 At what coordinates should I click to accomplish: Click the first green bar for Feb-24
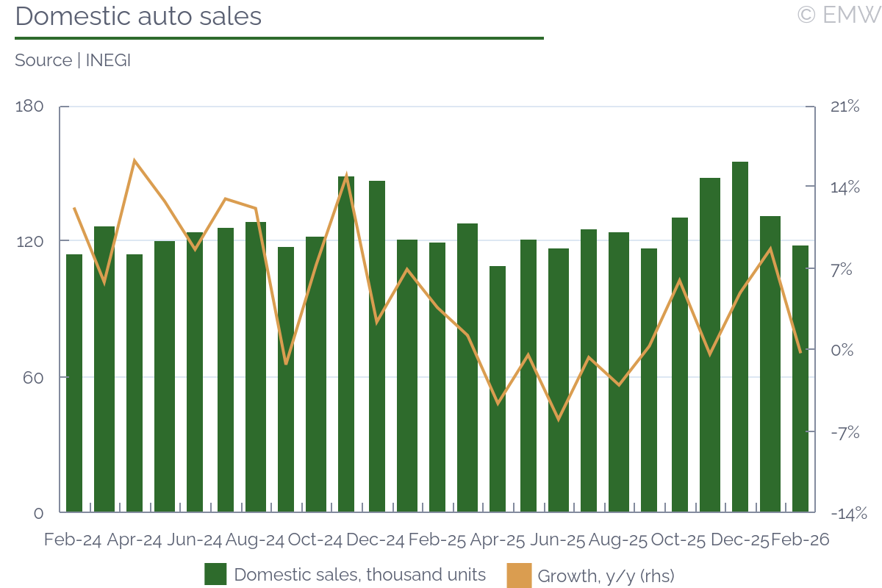pos(74,382)
